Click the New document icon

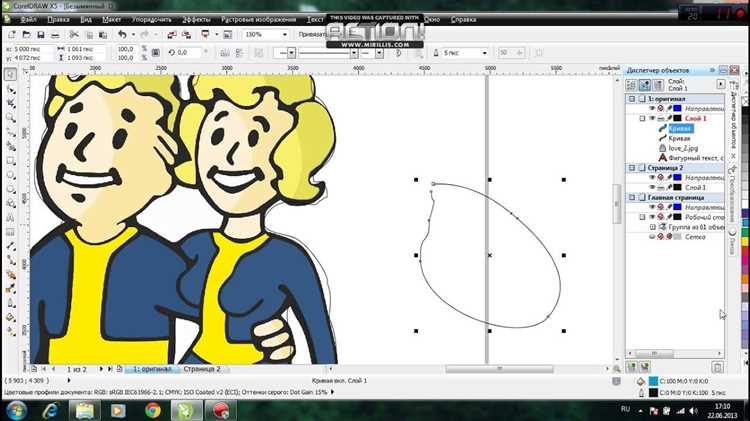coord(12,35)
